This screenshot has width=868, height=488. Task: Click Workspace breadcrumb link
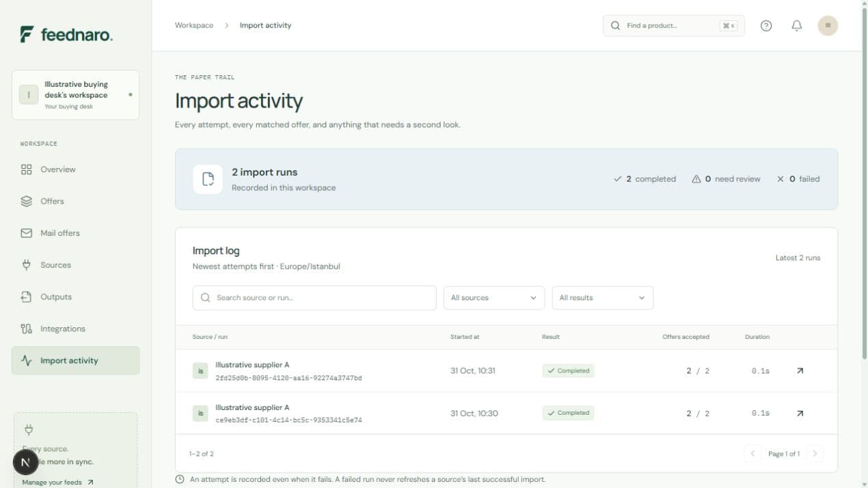pyautogui.click(x=194, y=25)
